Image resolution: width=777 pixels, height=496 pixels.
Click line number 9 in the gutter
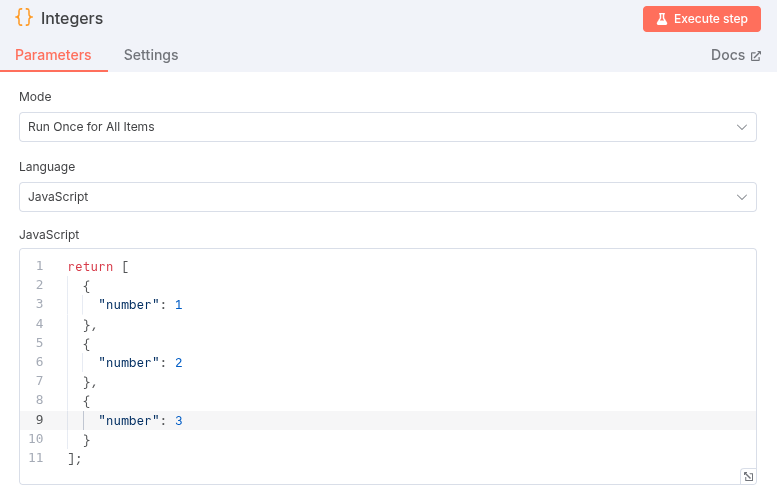click(39, 421)
